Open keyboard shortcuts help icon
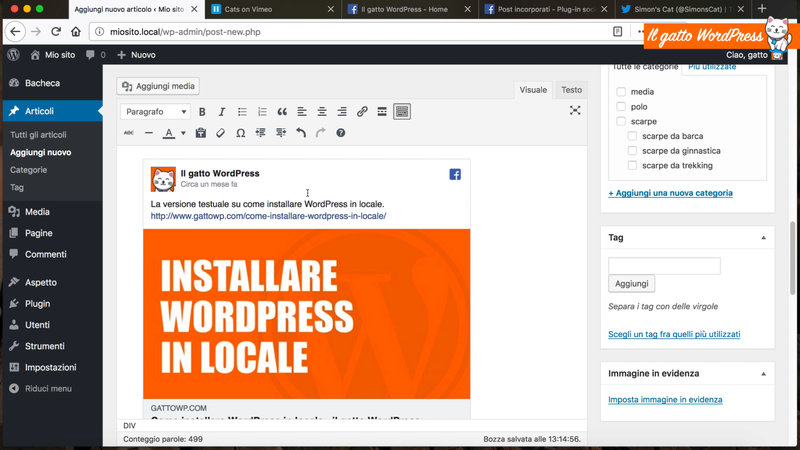The image size is (800, 450). pos(341,133)
